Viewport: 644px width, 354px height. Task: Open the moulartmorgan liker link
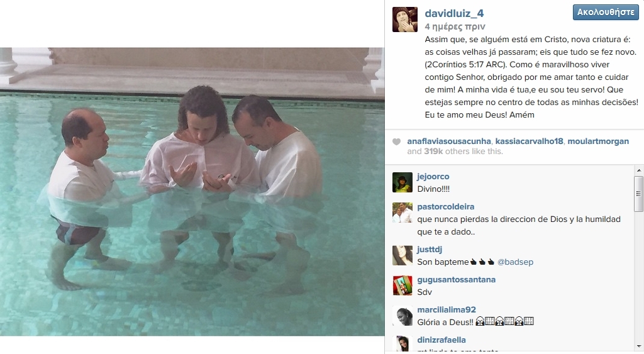598,141
